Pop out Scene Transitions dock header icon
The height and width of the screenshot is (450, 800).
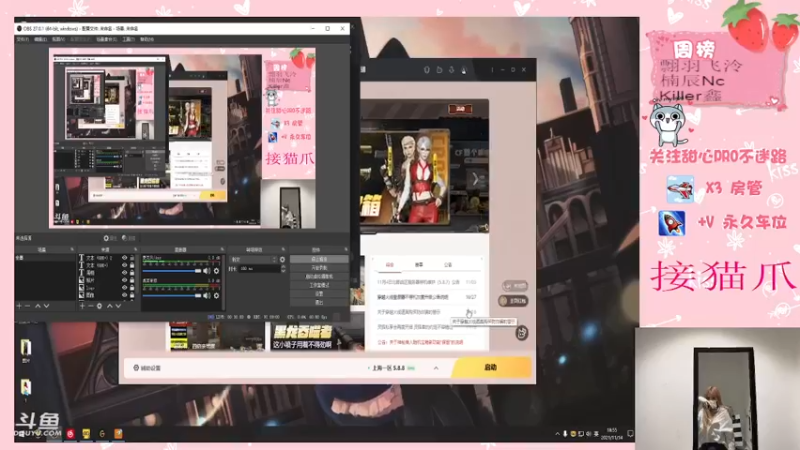coord(283,249)
